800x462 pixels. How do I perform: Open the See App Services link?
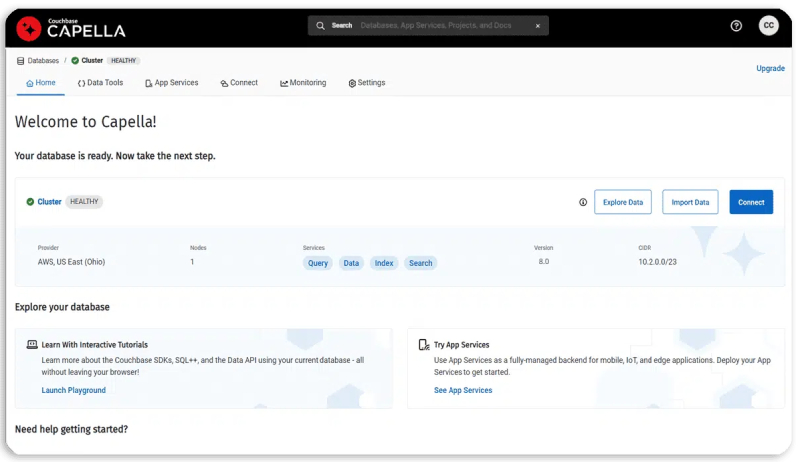(x=463, y=390)
